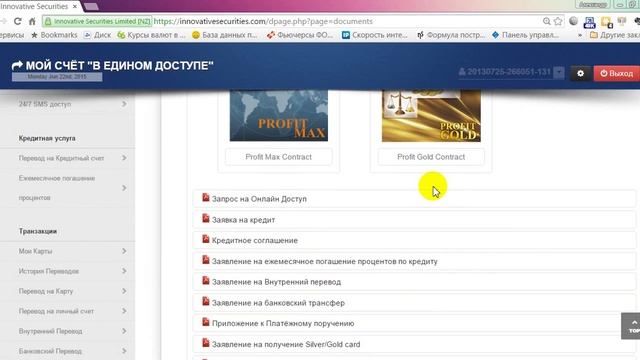The height and width of the screenshot is (360, 640).
Task: Log out with the Выход button
Action: [617, 73]
